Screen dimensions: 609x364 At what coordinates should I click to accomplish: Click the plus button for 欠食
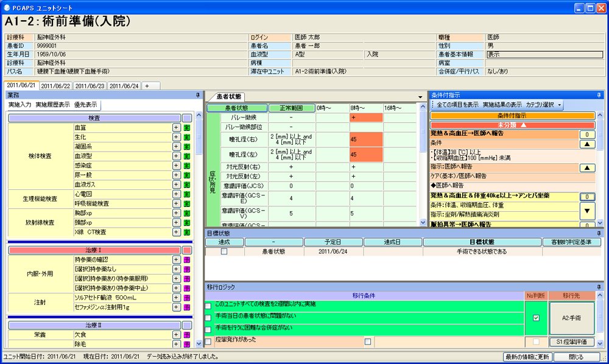(177, 335)
